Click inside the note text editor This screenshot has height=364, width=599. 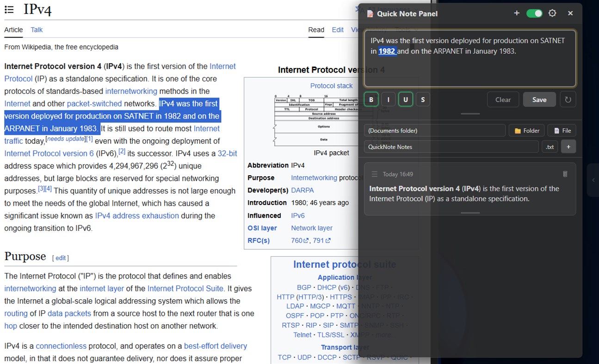pos(470,59)
